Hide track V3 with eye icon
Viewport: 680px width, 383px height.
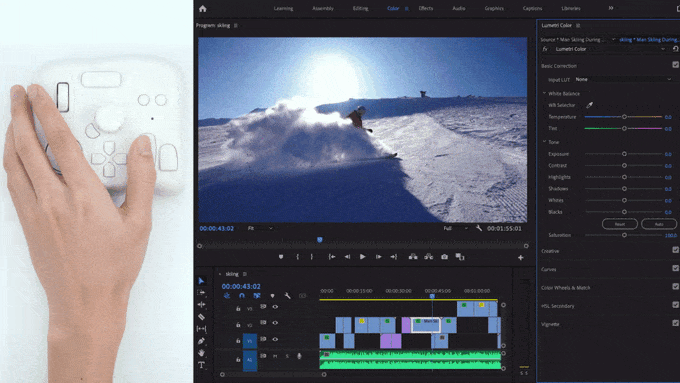point(275,307)
